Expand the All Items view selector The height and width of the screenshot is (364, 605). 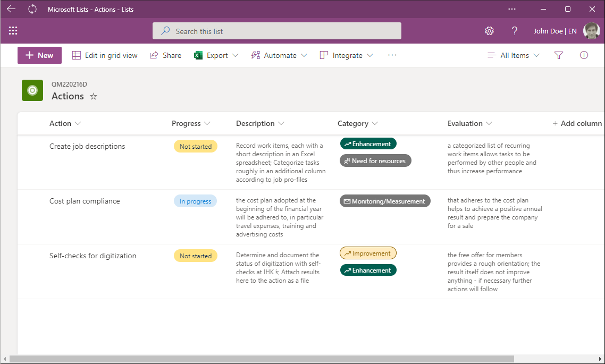tap(514, 55)
